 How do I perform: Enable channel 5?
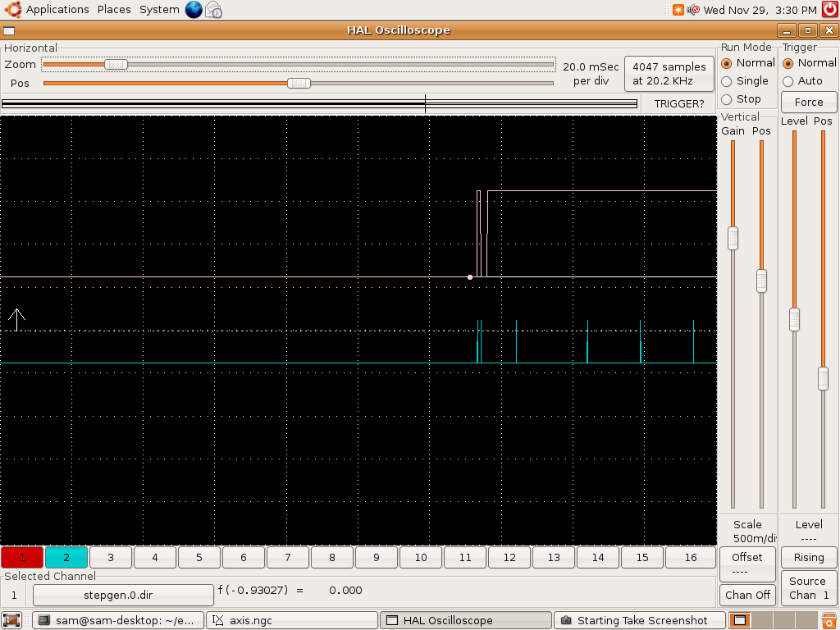199,557
